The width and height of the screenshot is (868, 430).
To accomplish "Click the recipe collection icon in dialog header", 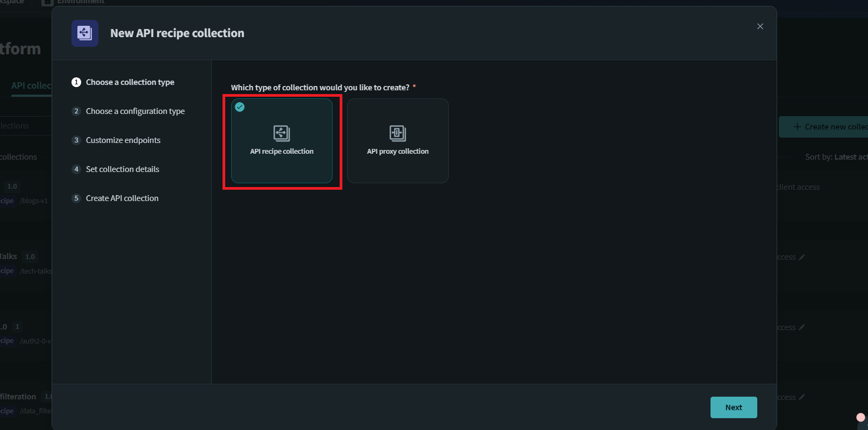I will pyautogui.click(x=85, y=33).
